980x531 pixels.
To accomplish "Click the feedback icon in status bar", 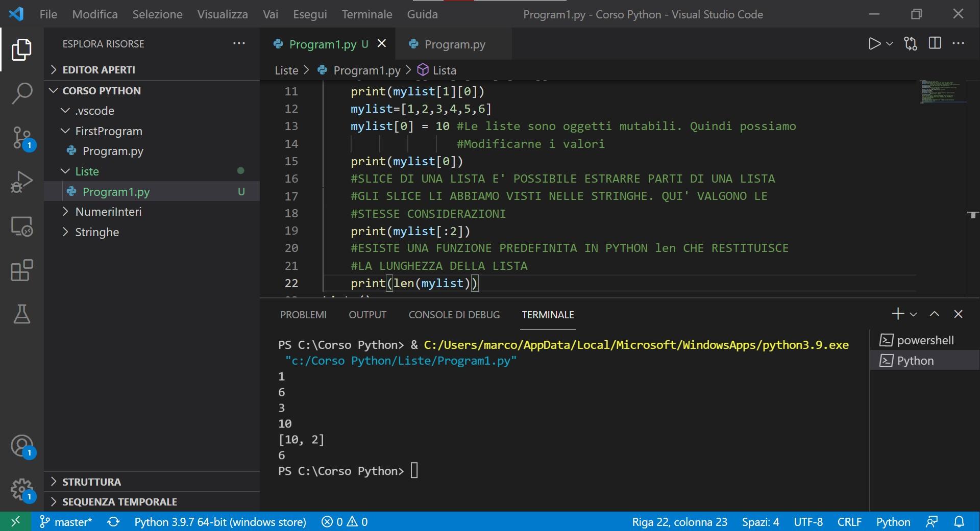I will tap(932, 522).
